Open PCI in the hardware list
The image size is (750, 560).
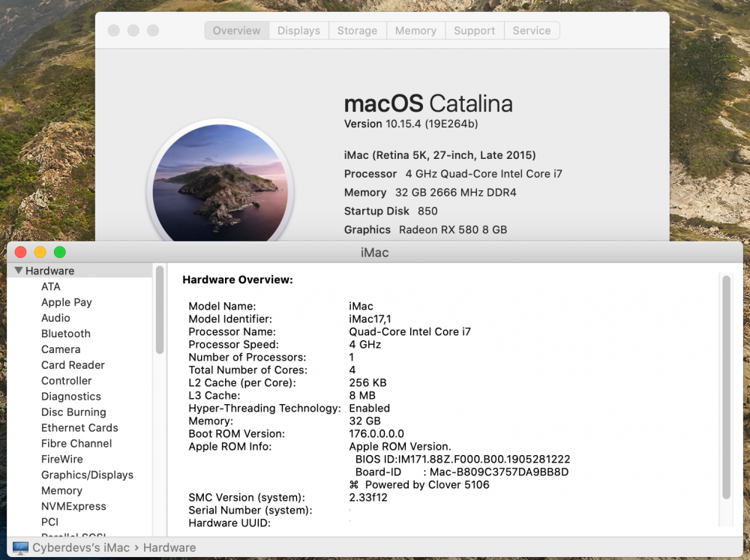click(49, 522)
